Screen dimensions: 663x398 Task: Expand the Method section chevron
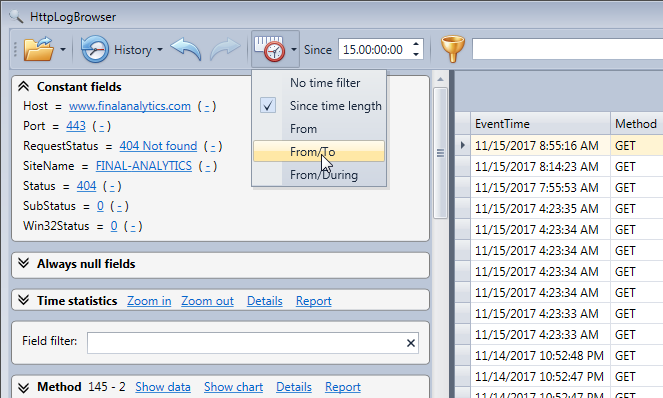[24, 387]
